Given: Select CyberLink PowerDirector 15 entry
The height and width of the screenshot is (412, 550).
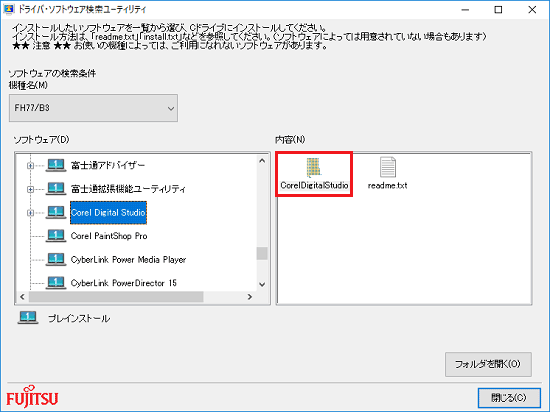Looking at the screenshot, I should click(123, 283).
